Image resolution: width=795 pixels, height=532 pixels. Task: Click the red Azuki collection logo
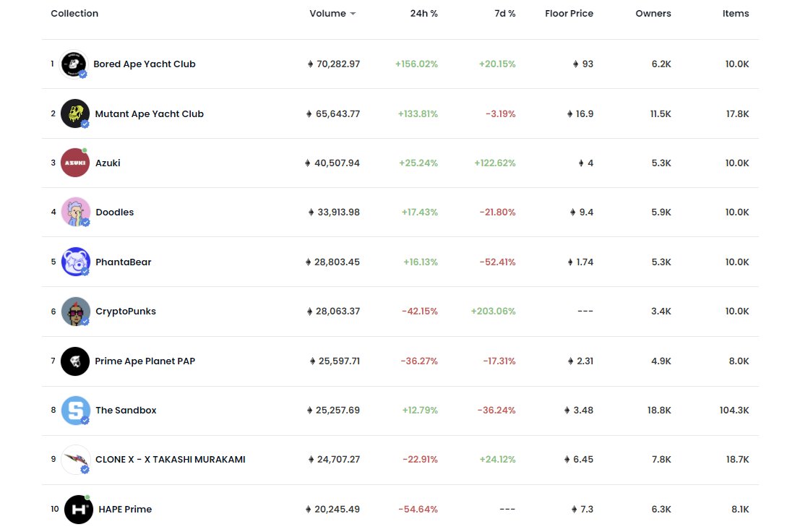click(x=75, y=163)
